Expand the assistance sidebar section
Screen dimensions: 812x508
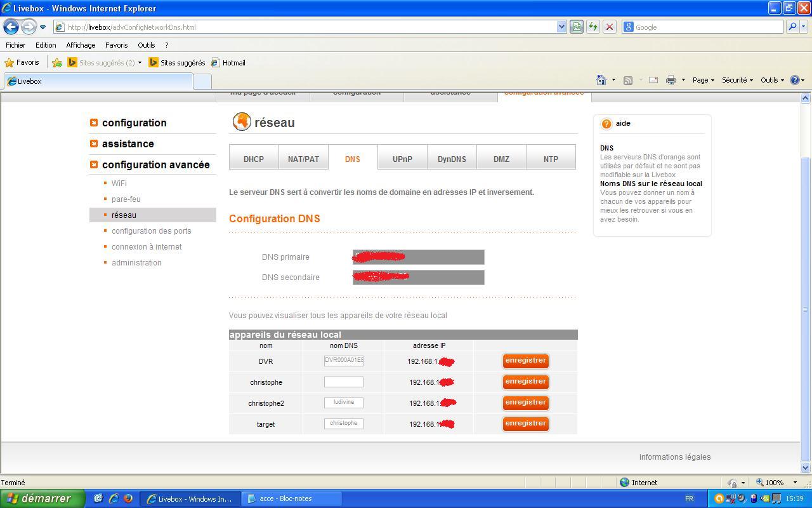coord(128,144)
